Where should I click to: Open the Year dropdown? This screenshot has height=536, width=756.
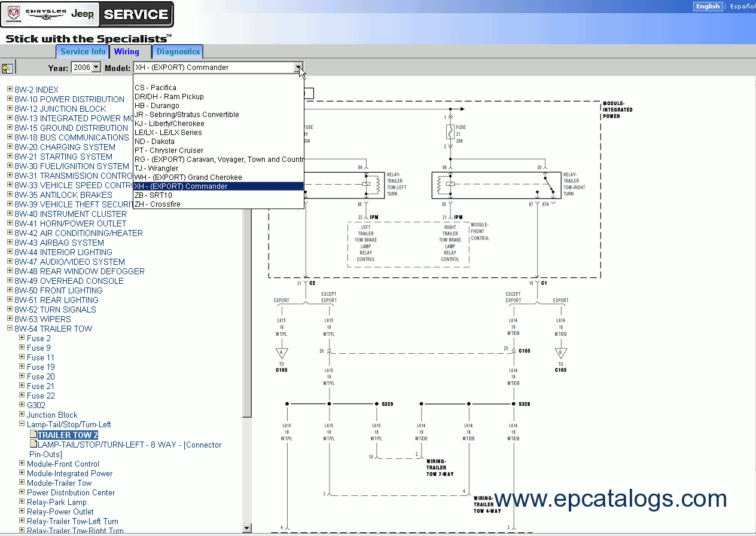coord(96,68)
